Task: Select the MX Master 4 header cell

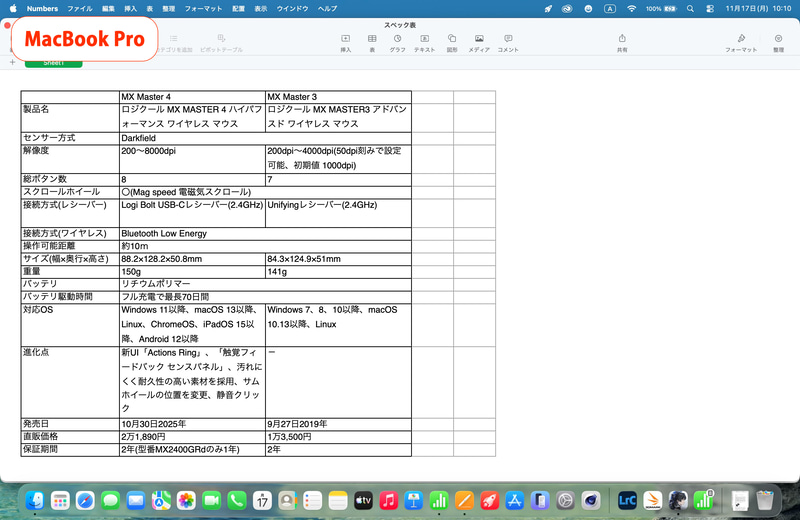Action: (192, 97)
